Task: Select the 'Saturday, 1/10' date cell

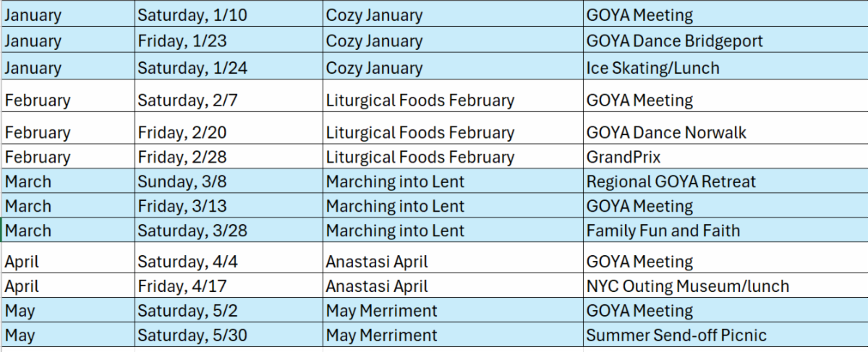Action: point(191,14)
